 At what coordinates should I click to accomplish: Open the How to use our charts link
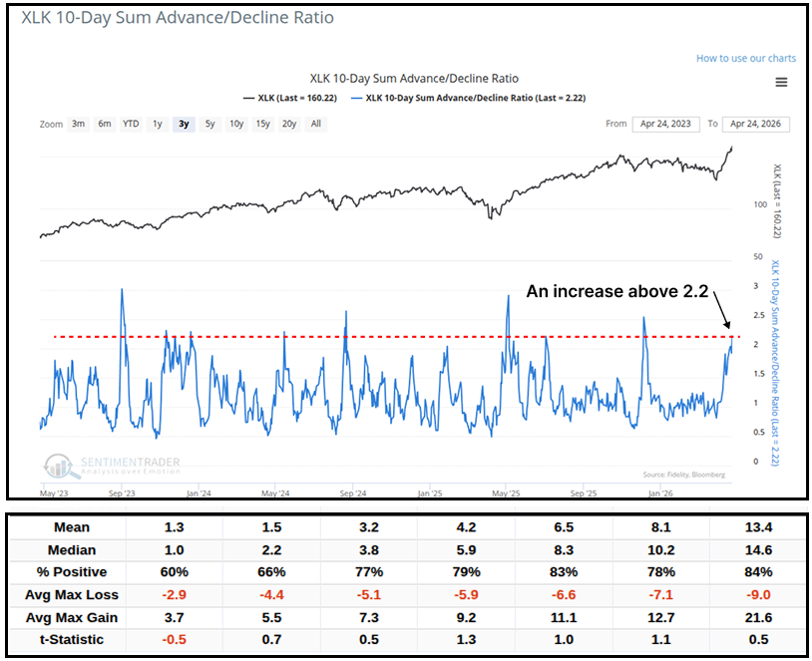[746, 58]
